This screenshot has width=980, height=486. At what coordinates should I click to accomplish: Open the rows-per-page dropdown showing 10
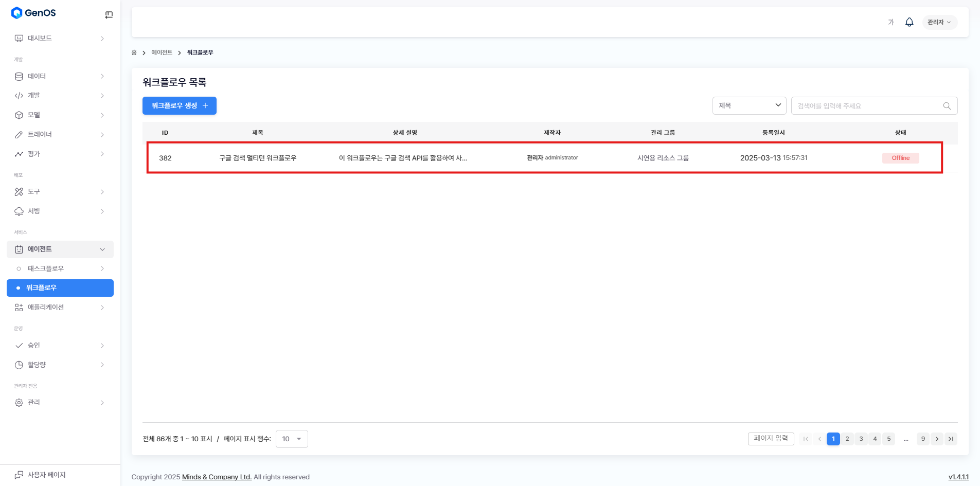[x=292, y=439]
